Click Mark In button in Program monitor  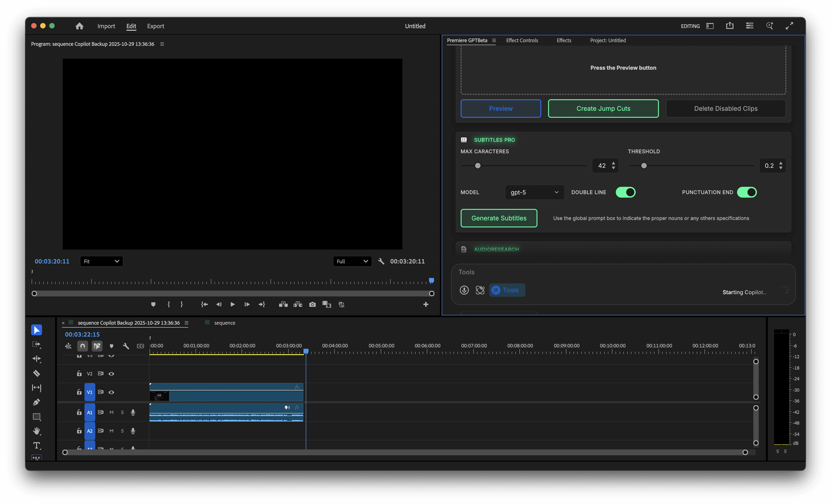pos(169,305)
